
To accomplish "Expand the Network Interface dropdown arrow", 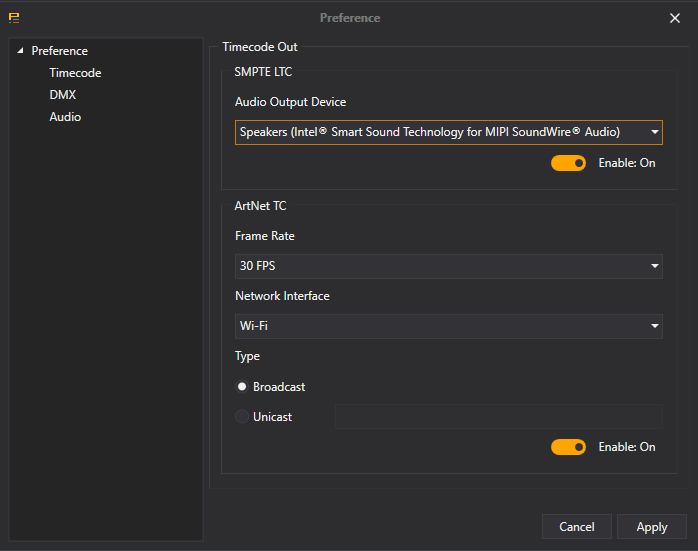I will (655, 326).
